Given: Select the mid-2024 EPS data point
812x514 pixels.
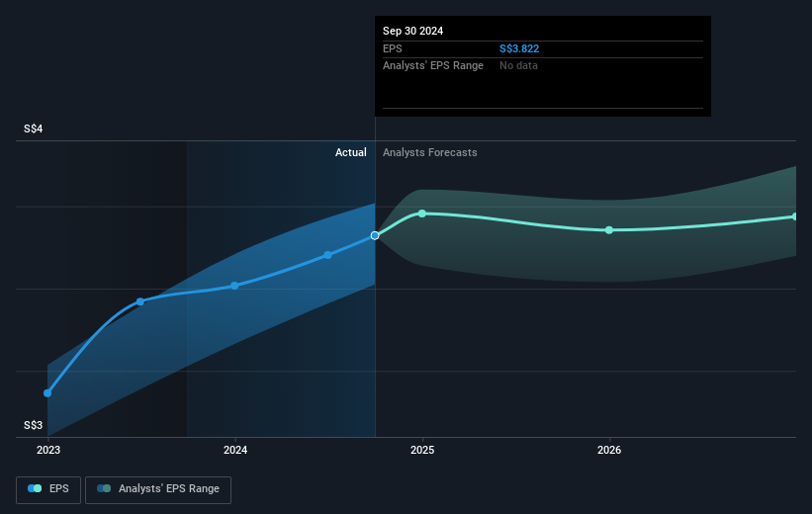Looking at the screenshot, I should [x=327, y=255].
